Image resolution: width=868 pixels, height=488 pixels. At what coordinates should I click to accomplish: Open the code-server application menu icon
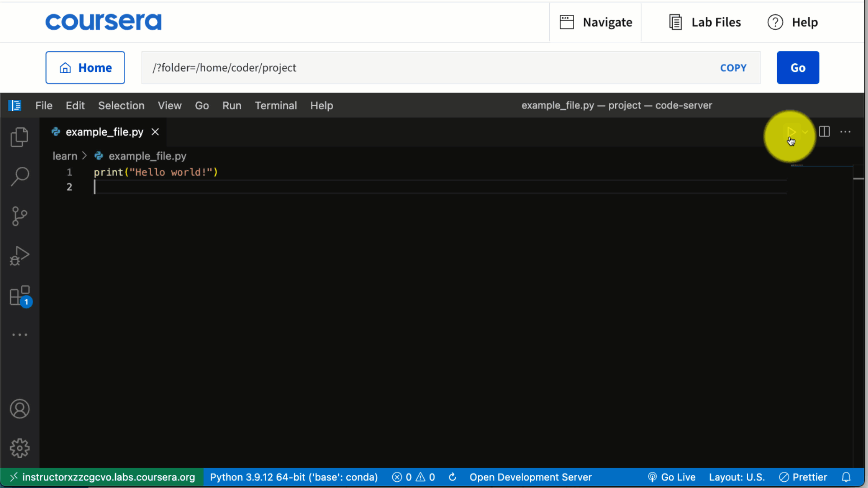pyautogui.click(x=14, y=105)
